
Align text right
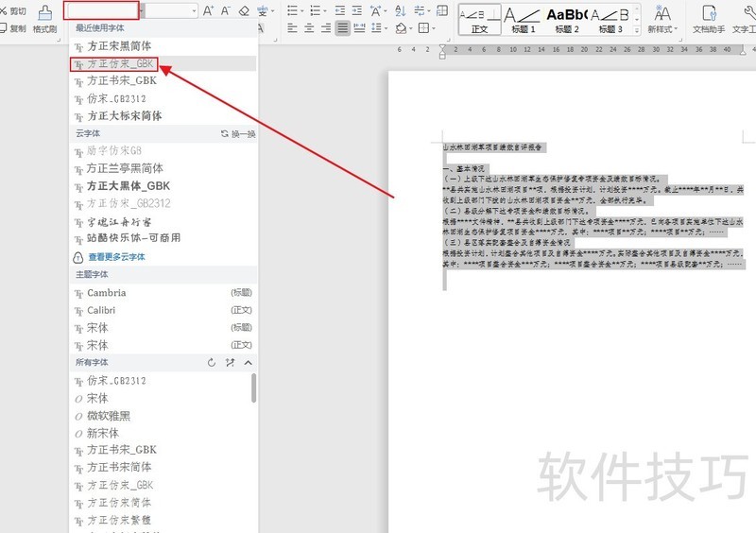326,28
